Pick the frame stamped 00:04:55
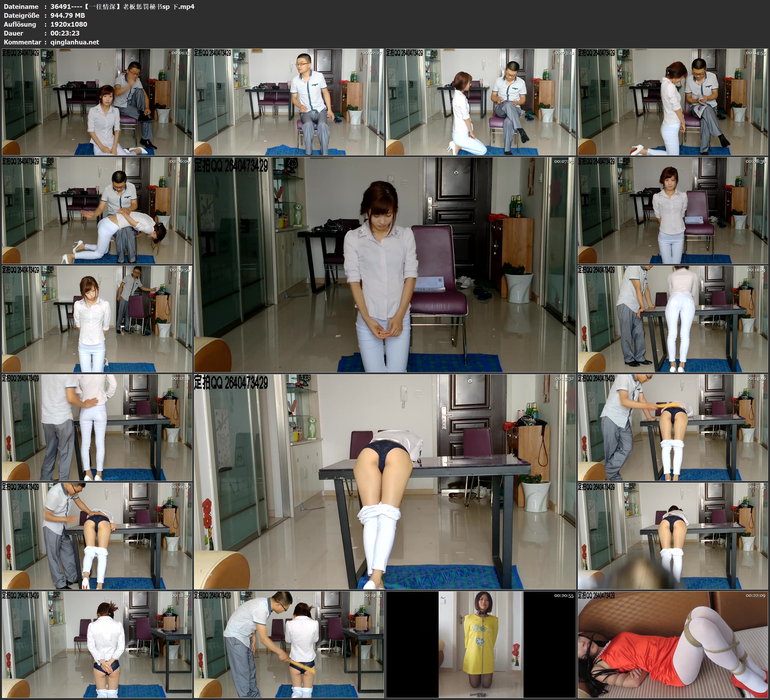Viewport: 770px width, 700px height. click(x=673, y=102)
